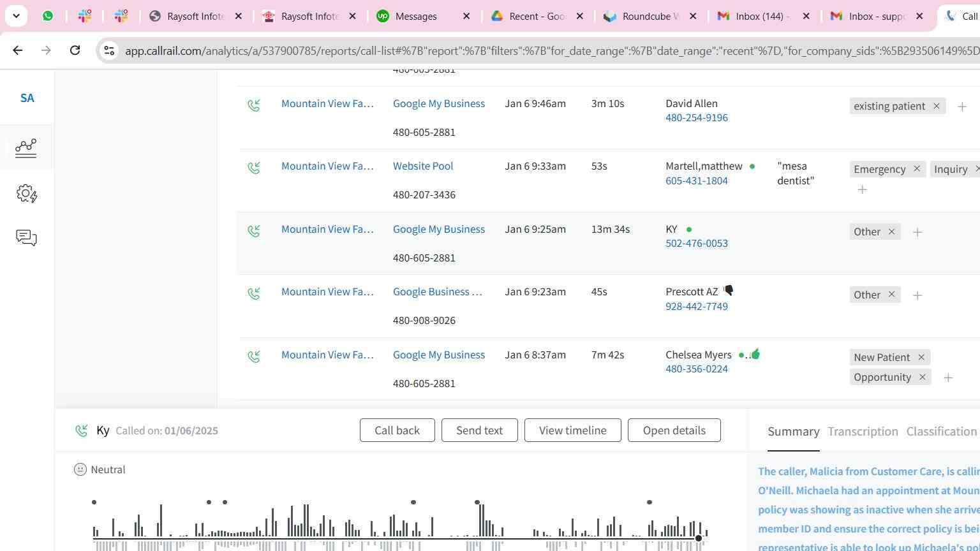Open the Lead Center chat icon
Image resolution: width=980 pixels, height=551 pixels.
pos(26,238)
